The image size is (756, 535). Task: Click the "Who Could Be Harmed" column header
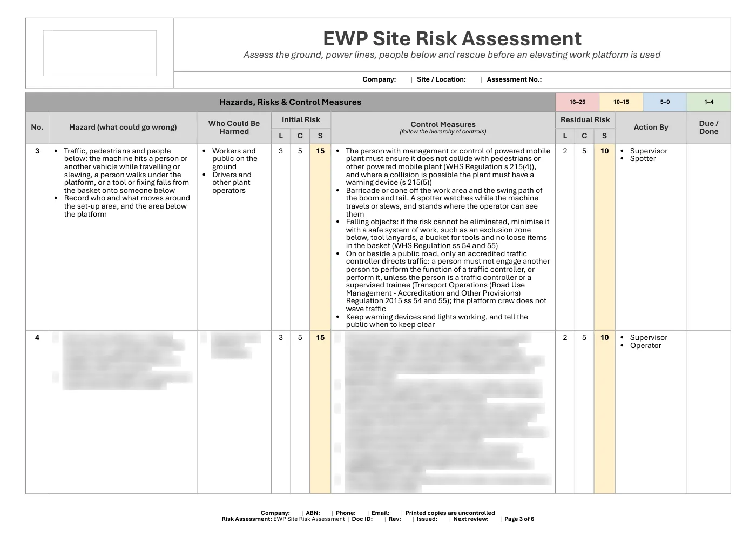(234, 128)
